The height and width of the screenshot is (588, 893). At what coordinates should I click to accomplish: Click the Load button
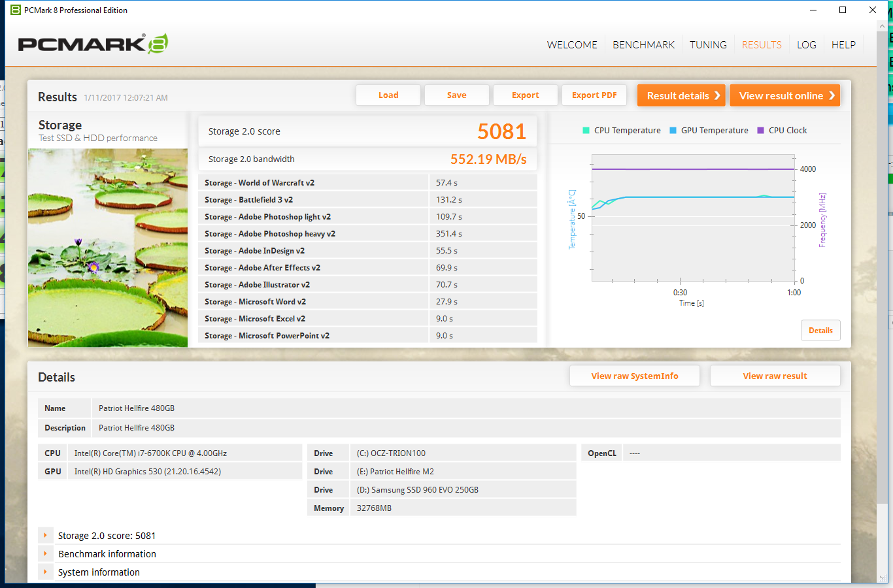[x=388, y=95]
